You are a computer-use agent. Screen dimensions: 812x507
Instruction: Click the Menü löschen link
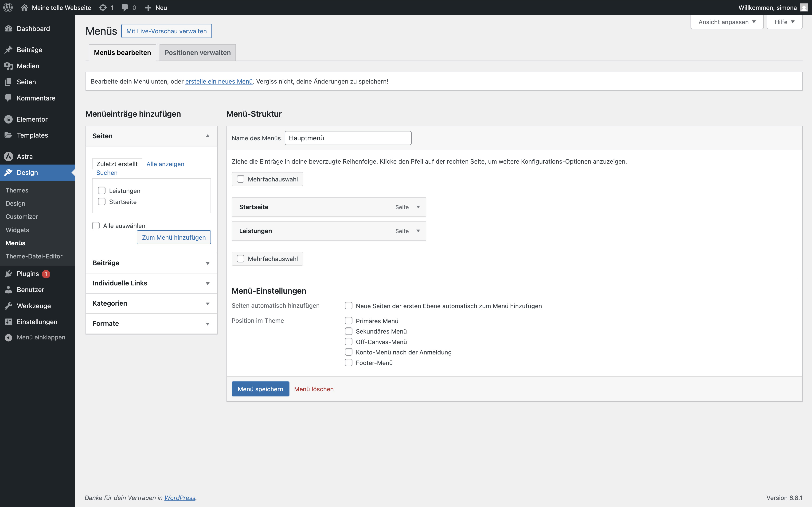pyautogui.click(x=314, y=389)
